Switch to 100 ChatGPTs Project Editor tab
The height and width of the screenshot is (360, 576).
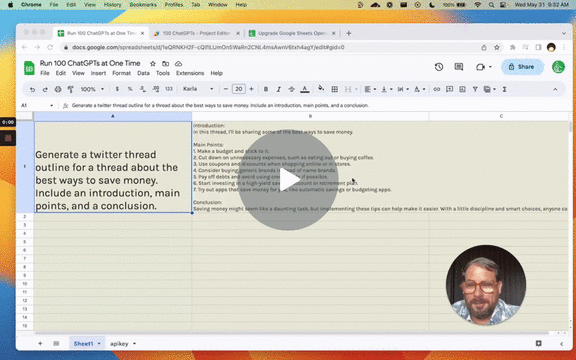click(x=196, y=33)
